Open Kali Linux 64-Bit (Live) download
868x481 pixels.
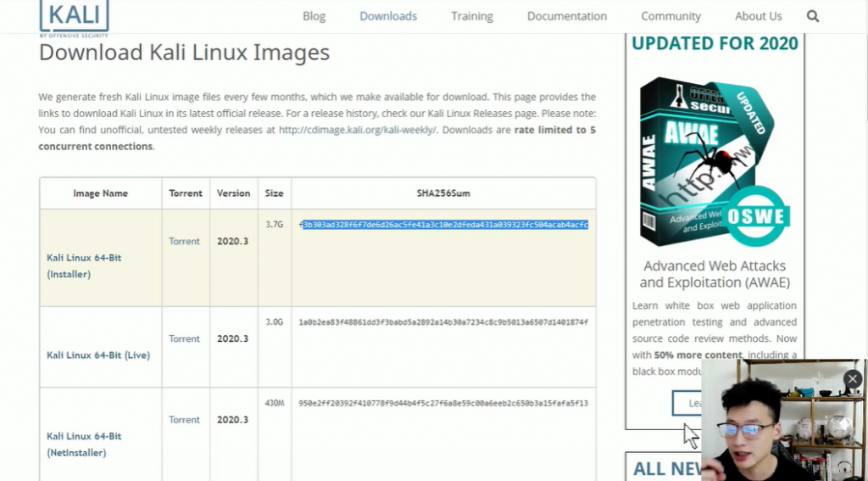click(98, 355)
